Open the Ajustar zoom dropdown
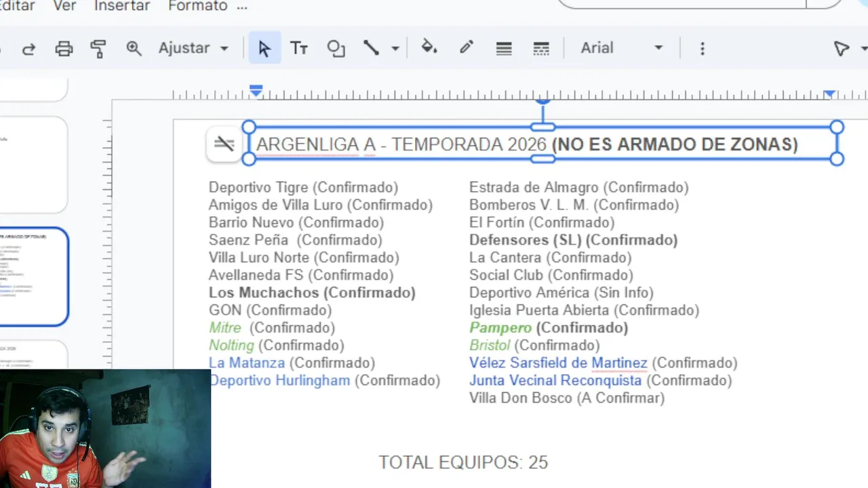Screen dimensions: 868x488 (x=193, y=48)
